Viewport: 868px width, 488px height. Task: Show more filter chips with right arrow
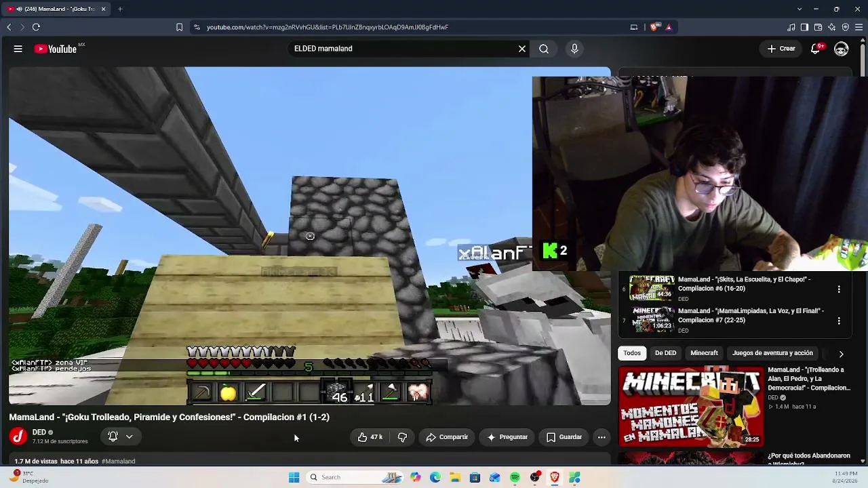[x=841, y=354]
